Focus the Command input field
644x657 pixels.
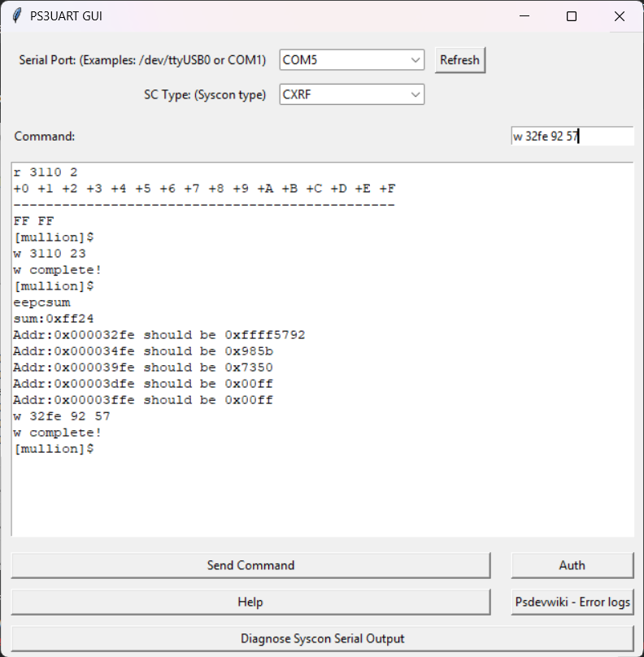click(x=571, y=137)
